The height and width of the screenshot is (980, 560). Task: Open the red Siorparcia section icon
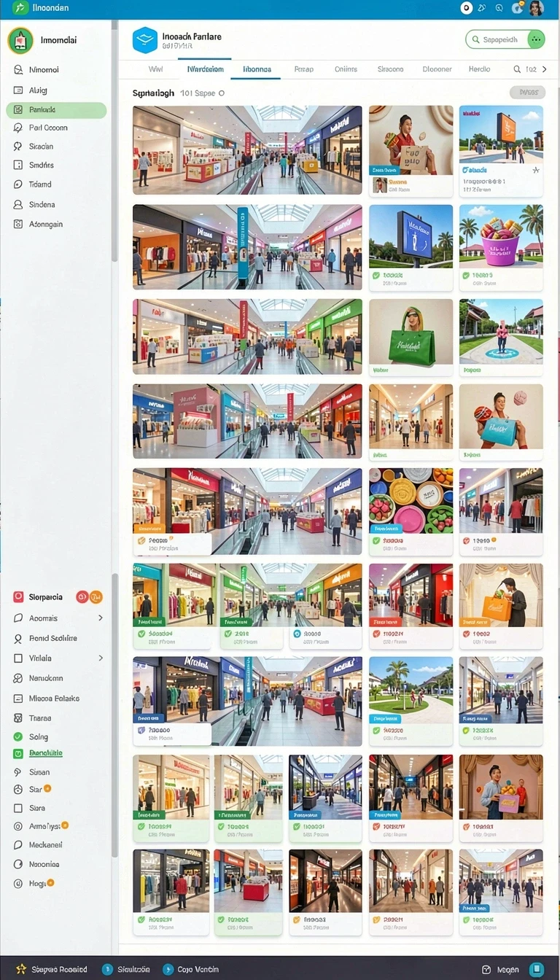click(18, 597)
